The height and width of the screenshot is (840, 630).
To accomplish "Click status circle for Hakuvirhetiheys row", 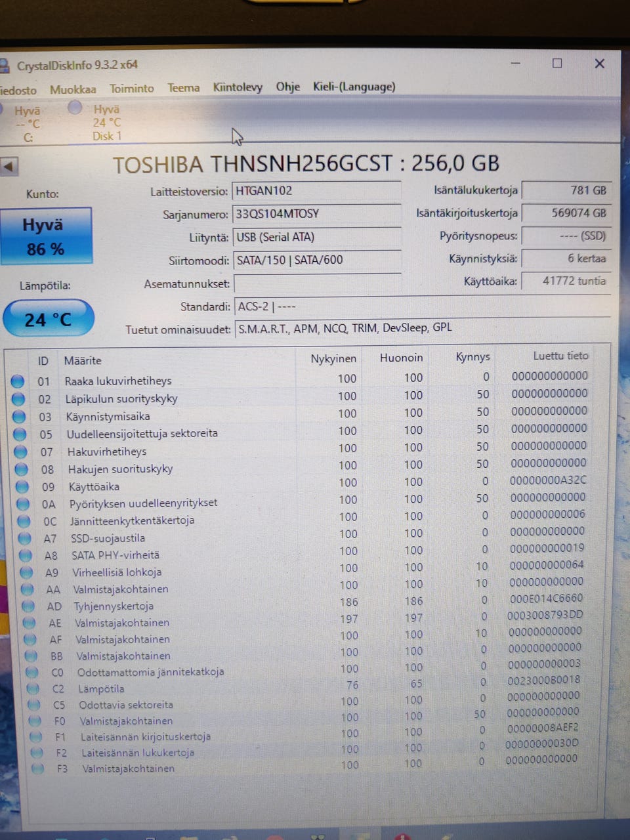I will coord(21,451).
